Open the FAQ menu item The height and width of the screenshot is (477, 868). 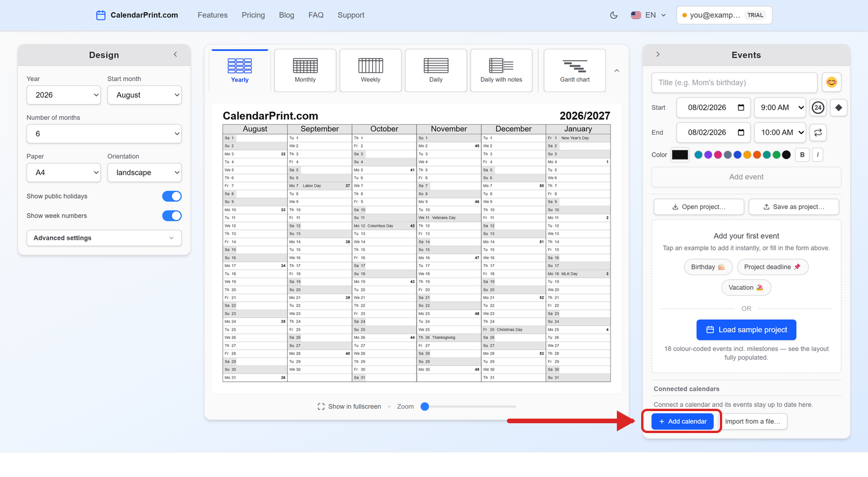pyautogui.click(x=316, y=15)
